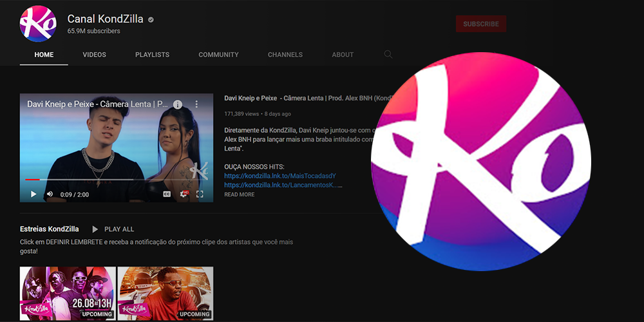Play the featured video with the play button
This screenshot has width=644, height=322.
[33, 194]
